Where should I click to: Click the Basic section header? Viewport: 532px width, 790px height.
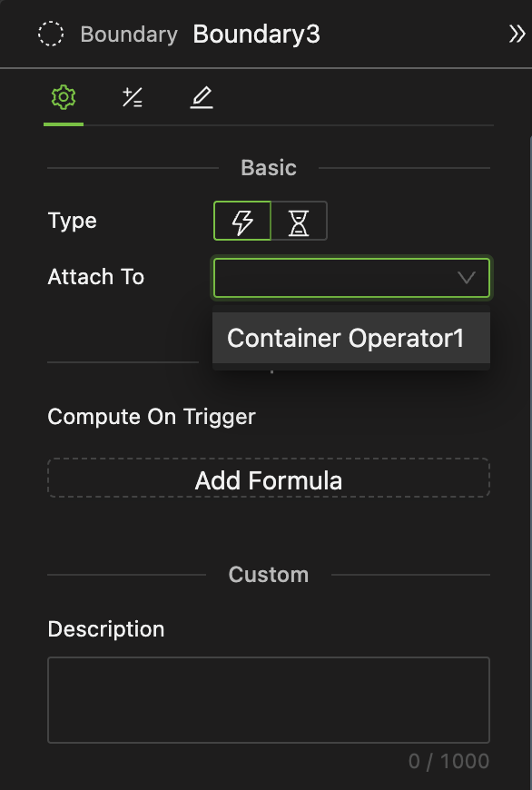(x=269, y=168)
